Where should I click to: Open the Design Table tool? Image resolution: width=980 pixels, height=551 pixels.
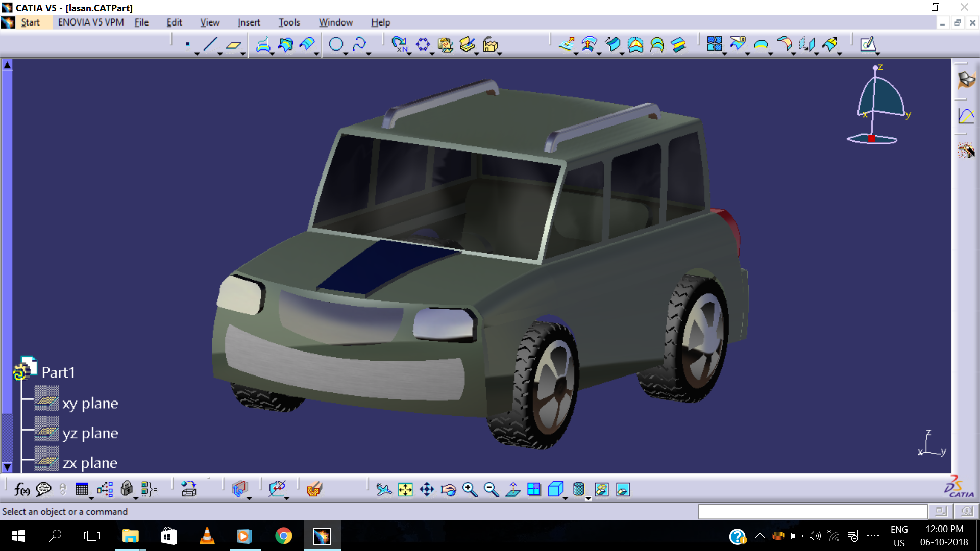82,490
